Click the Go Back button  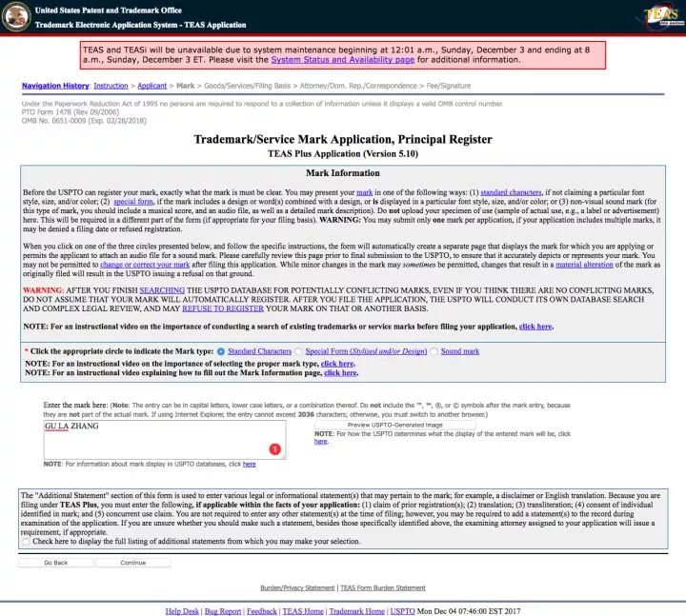pyautogui.click(x=55, y=563)
